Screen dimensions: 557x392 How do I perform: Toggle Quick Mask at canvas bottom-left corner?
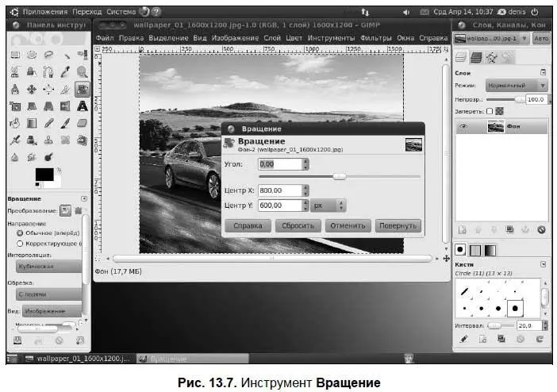pos(98,259)
